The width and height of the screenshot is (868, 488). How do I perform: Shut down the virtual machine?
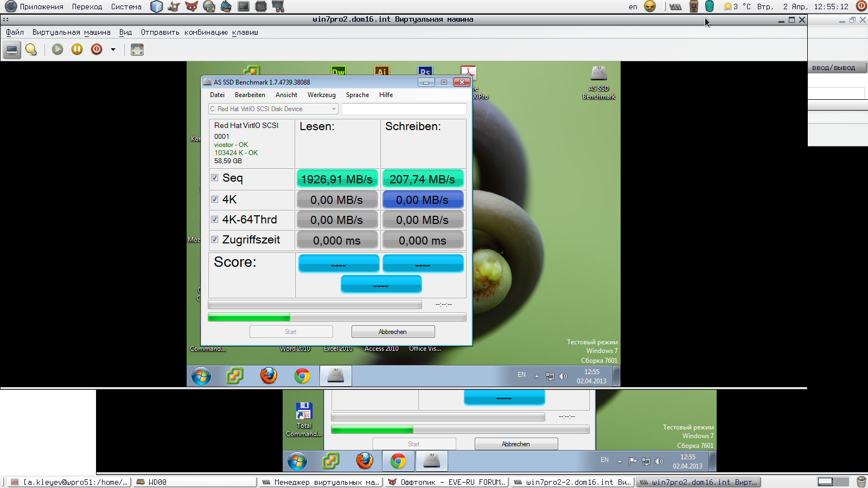tap(97, 49)
